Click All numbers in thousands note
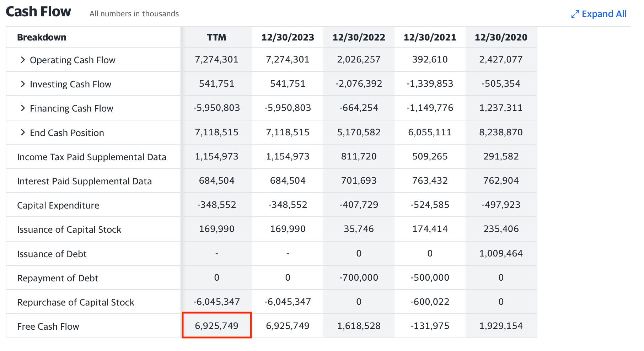Screen dimensions: 644x351 [134, 13]
